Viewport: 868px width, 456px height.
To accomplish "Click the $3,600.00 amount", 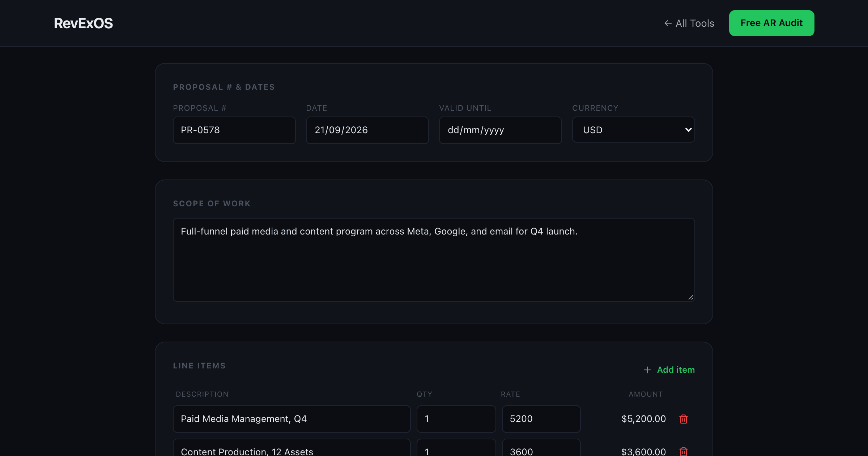I will coord(643,452).
